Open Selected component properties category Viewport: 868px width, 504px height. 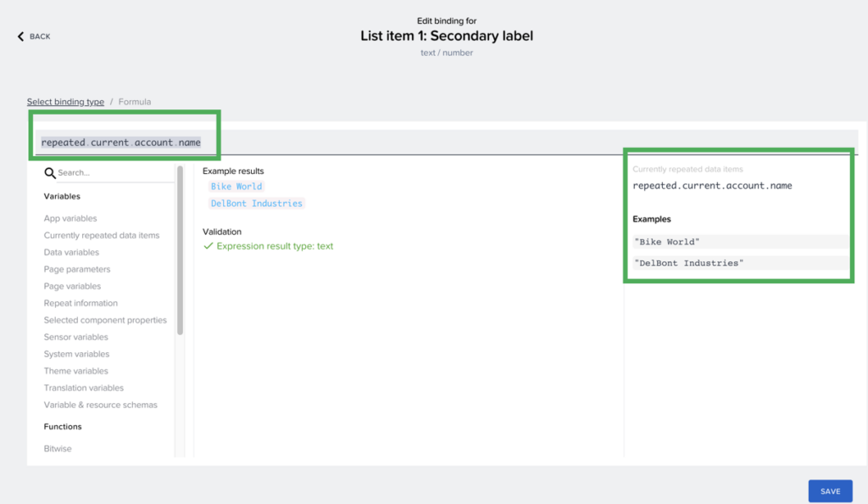click(105, 320)
